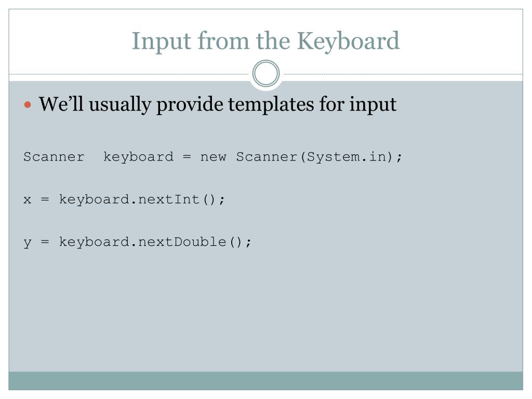Click the 'x' variable in second code line
Screen dimensions: 532x399
click(x=27, y=200)
